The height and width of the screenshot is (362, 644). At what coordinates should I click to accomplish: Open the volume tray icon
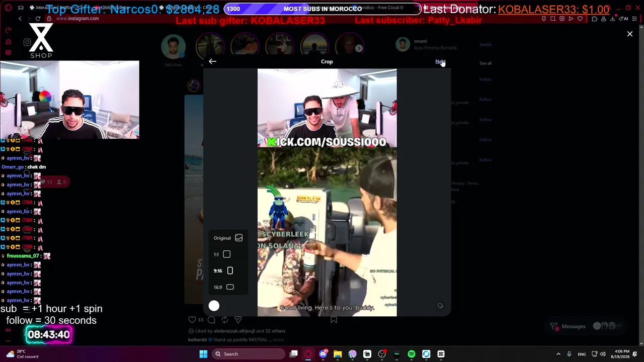point(602,354)
